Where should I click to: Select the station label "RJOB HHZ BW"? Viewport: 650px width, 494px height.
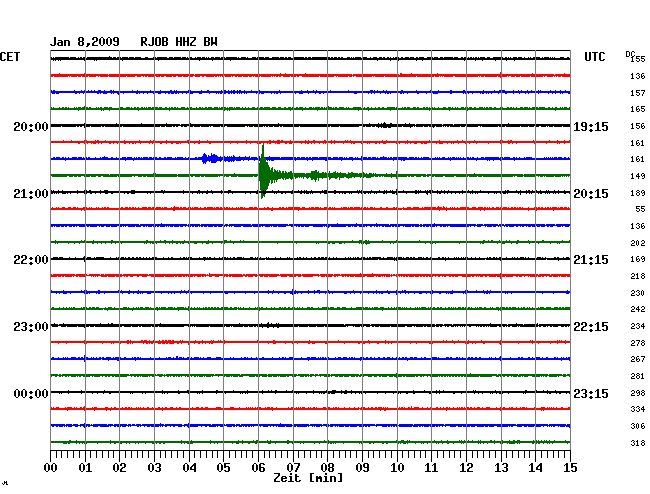point(179,42)
